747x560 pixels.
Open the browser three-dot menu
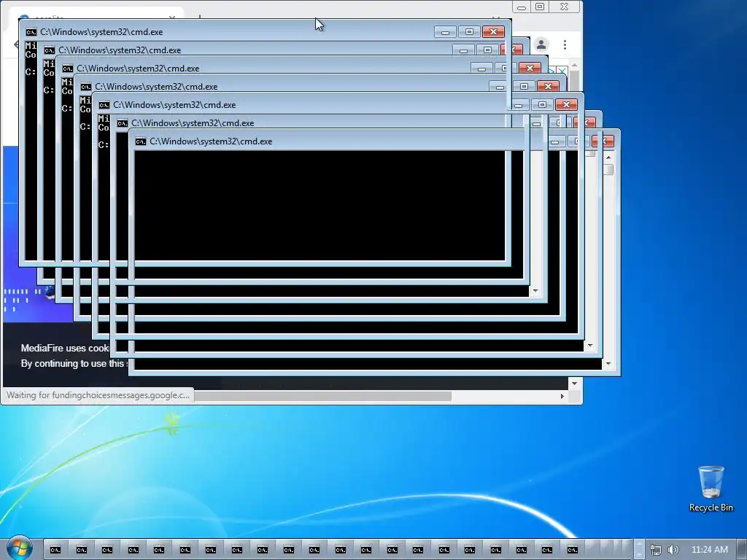(x=565, y=44)
